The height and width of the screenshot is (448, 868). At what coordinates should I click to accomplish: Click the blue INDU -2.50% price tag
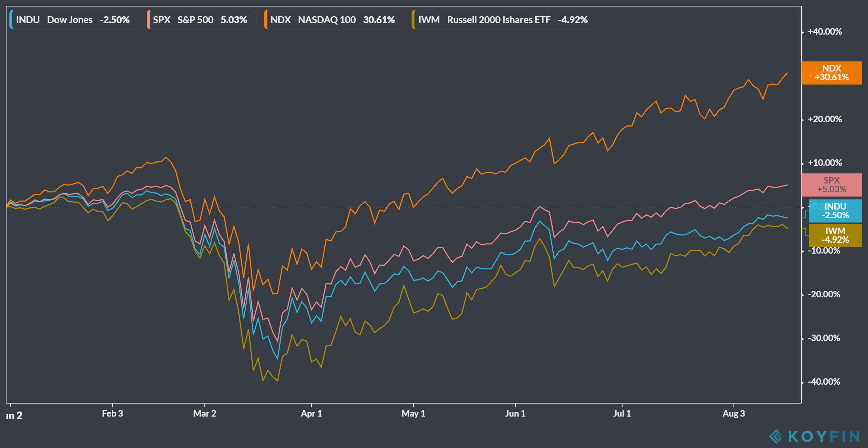click(835, 211)
